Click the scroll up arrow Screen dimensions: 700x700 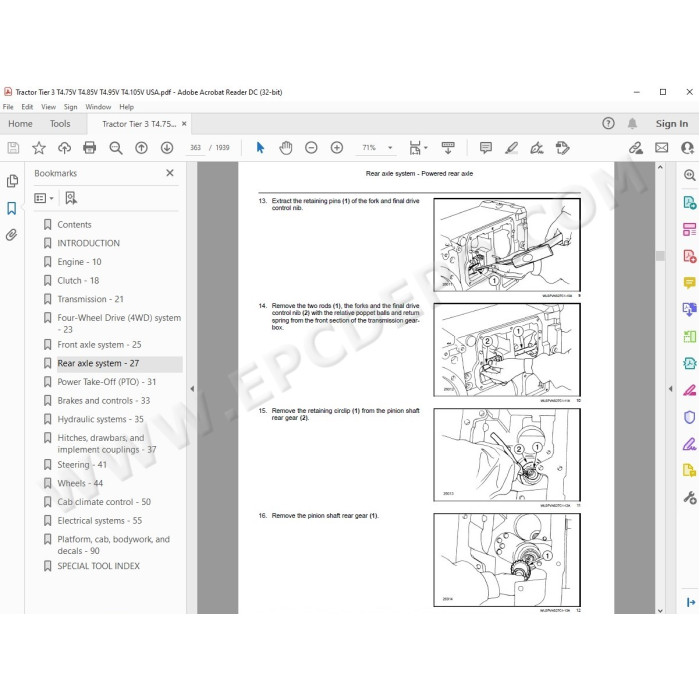click(x=660, y=167)
